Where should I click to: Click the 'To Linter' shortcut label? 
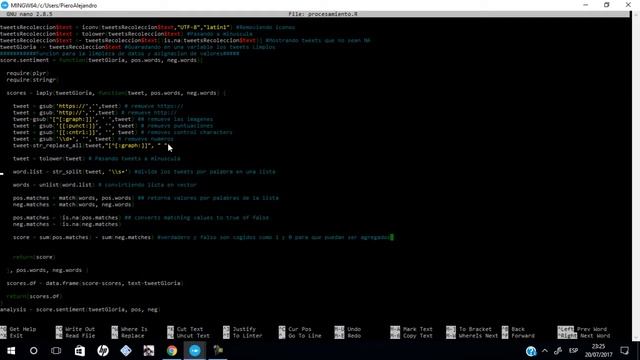coord(247,336)
